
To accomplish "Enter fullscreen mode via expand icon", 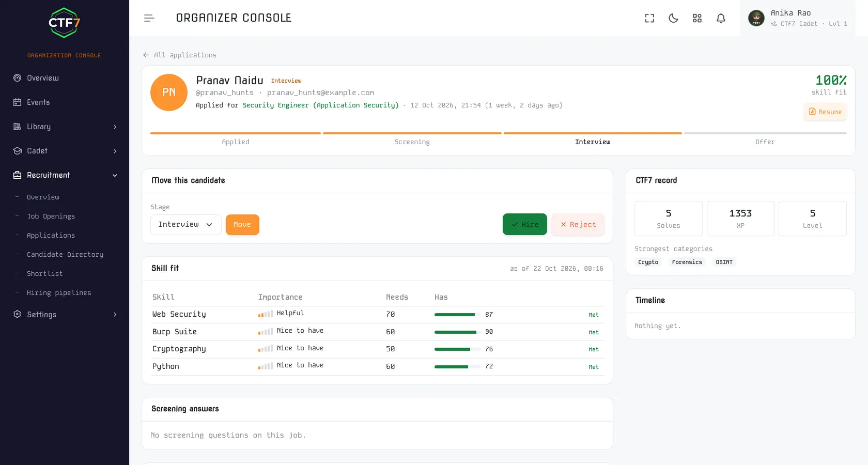I will 649,18.
